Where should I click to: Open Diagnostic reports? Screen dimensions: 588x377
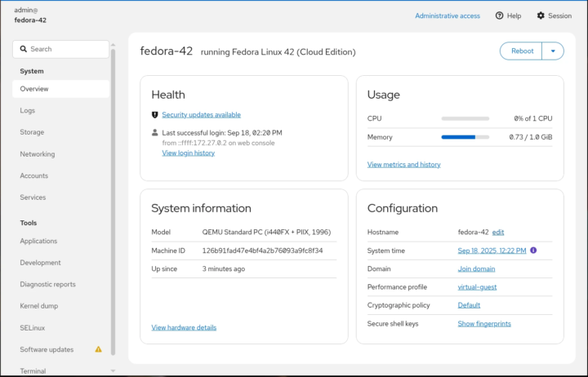pyautogui.click(x=60, y=284)
